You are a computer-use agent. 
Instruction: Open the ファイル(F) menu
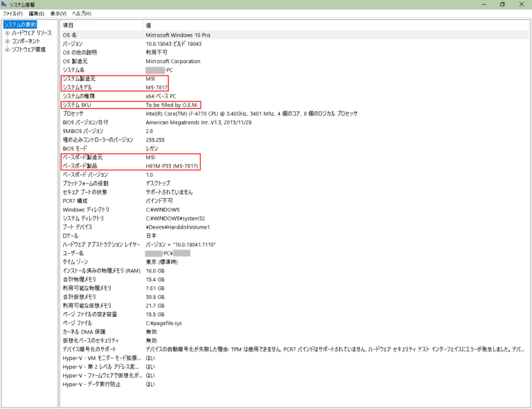(x=12, y=14)
